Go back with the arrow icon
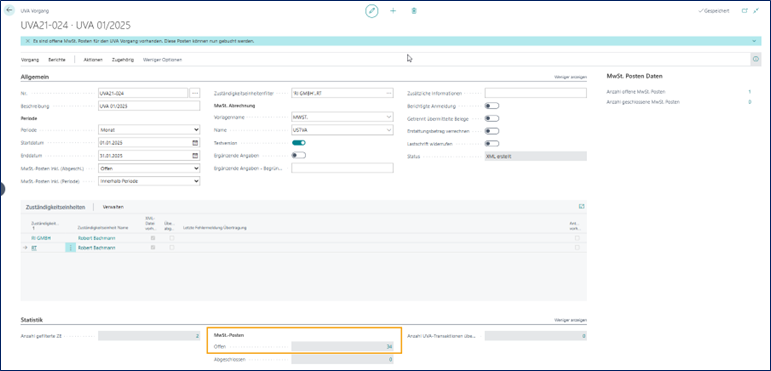 9,10
